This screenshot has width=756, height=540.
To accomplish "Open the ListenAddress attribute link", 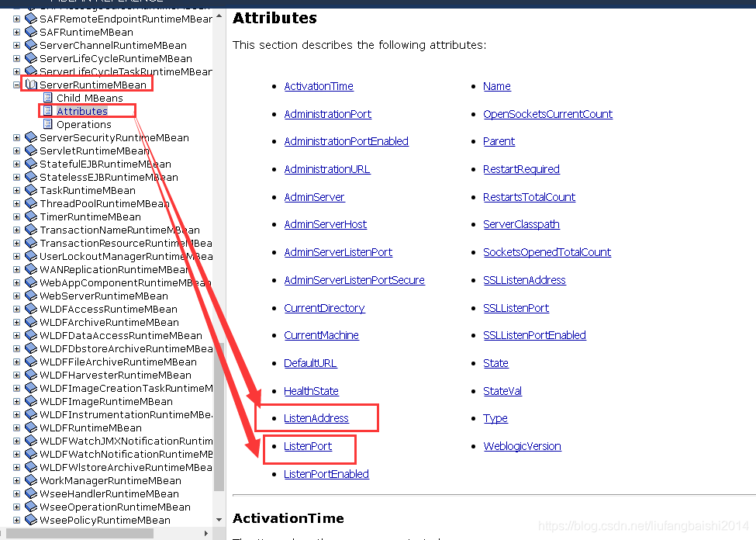I will 316,418.
